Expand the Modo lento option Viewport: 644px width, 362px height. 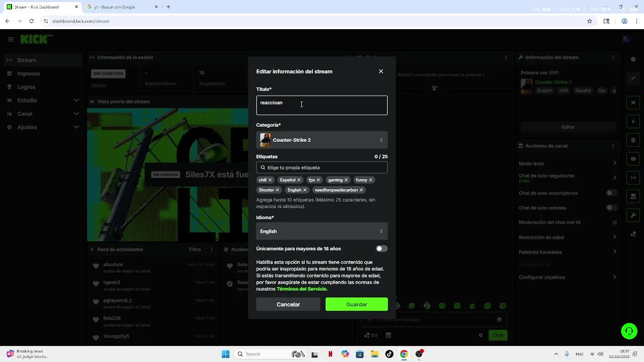click(568, 163)
